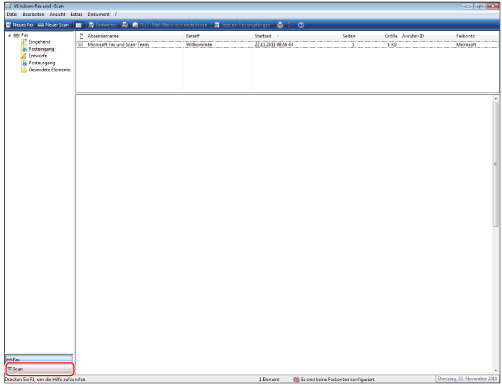The width and height of the screenshot is (502, 385).
Task: Toggle the preview pane toolbar icon
Action: click(79, 25)
